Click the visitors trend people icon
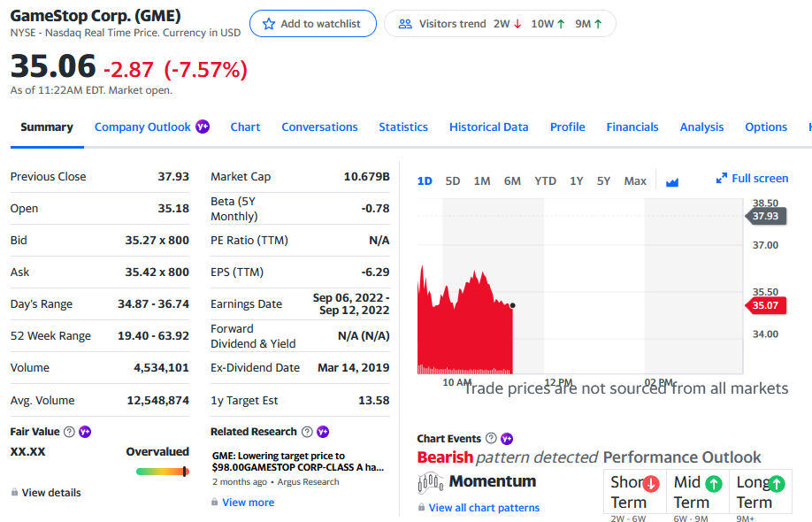The width and height of the screenshot is (812, 522). tap(405, 24)
